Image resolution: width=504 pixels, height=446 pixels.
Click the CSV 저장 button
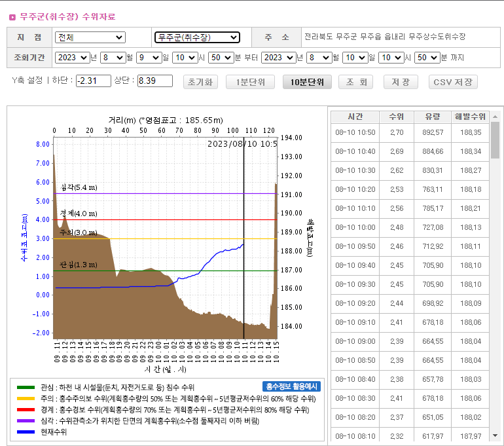coord(453,82)
